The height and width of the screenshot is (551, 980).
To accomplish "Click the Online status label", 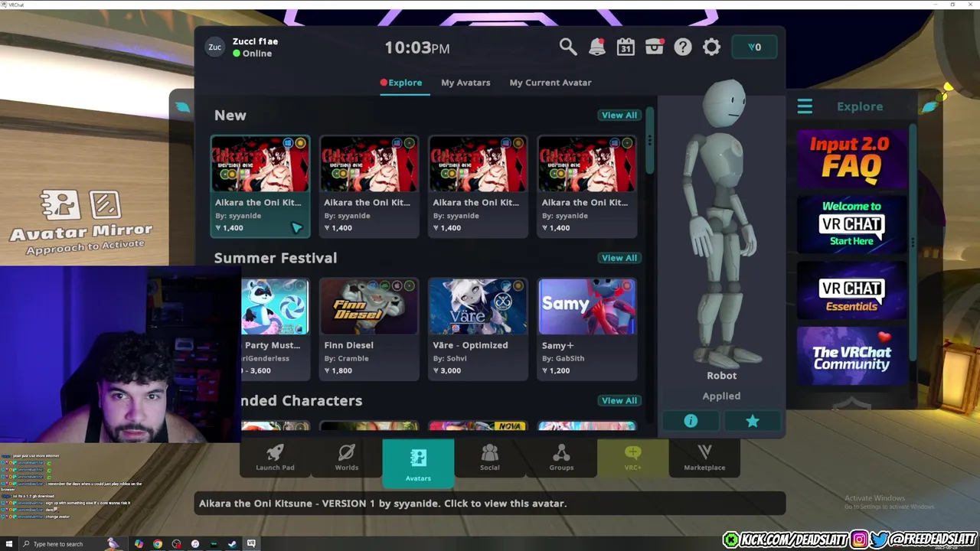I will click(x=253, y=54).
